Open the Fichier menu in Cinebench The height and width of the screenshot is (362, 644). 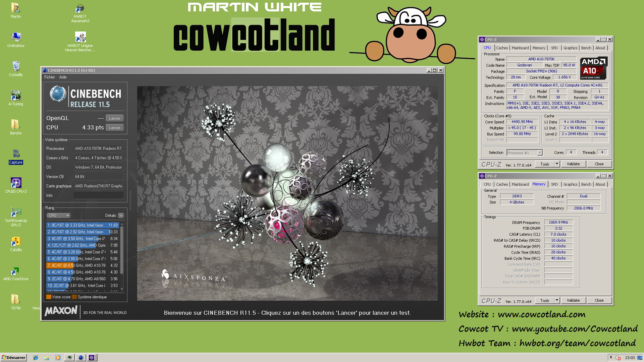(49, 77)
